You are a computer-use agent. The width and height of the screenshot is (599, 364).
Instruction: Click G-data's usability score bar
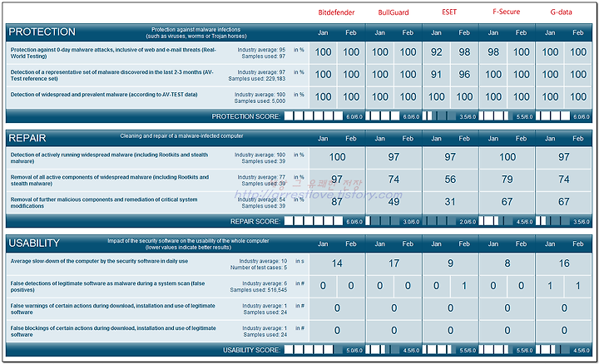(x=552, y=350)
